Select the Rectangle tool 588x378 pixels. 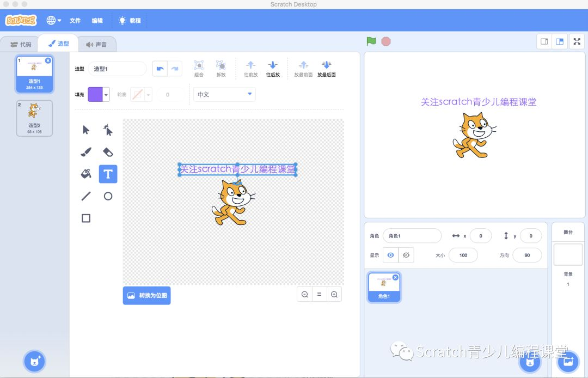point(84,218)
